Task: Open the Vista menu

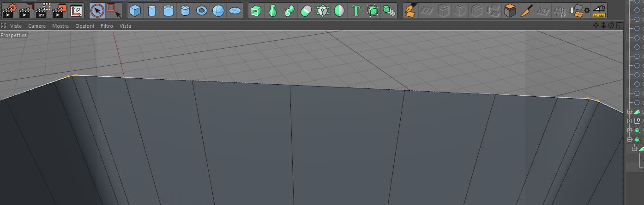Action: 125,26
